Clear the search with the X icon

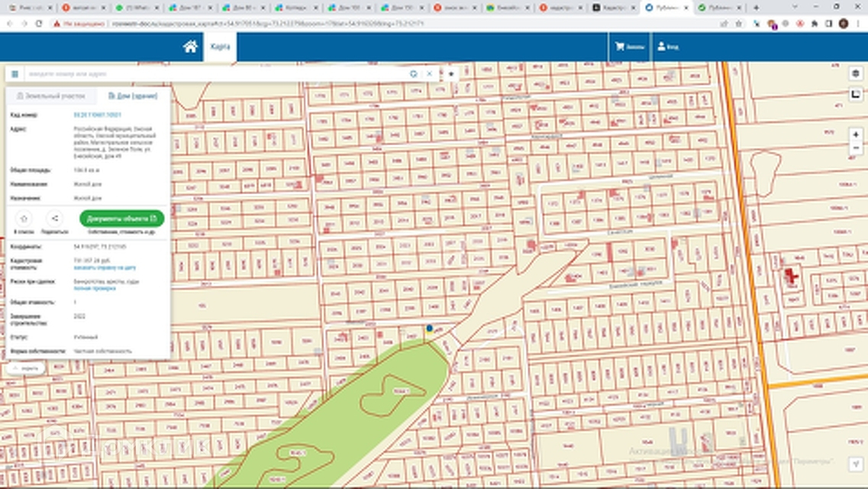(430, 73)
